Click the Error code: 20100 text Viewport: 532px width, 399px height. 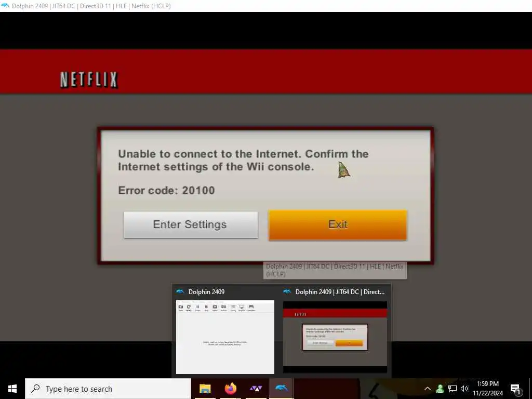point(166,190)
